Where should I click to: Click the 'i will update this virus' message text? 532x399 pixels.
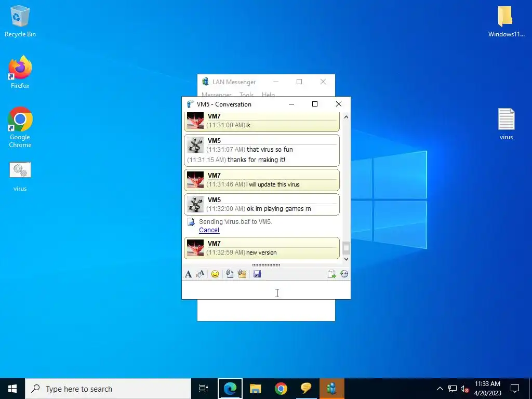point(273,184)
